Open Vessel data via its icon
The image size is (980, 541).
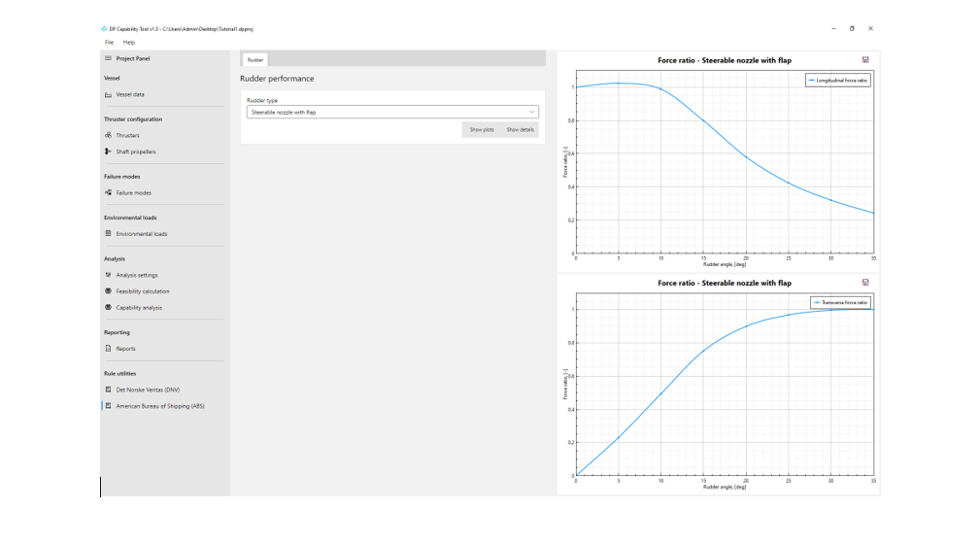(108, 94)
